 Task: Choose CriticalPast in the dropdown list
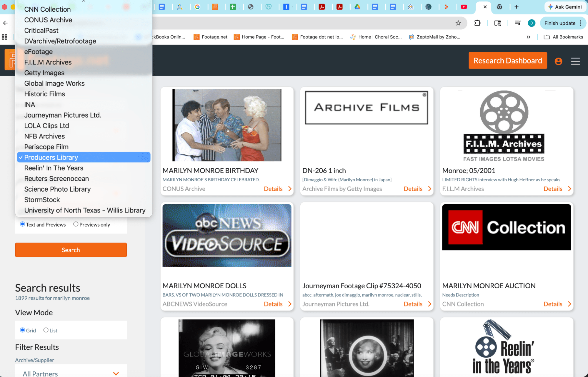point(84,31)
